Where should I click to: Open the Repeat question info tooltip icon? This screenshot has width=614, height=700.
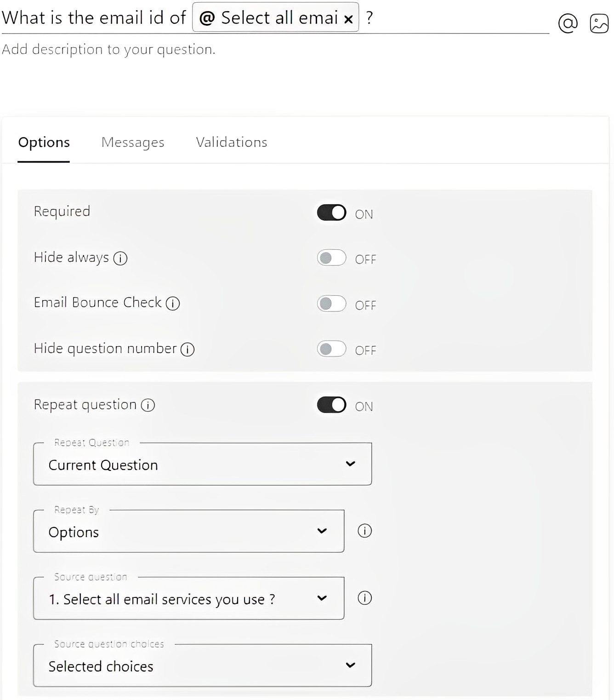[x=148, y=406]
